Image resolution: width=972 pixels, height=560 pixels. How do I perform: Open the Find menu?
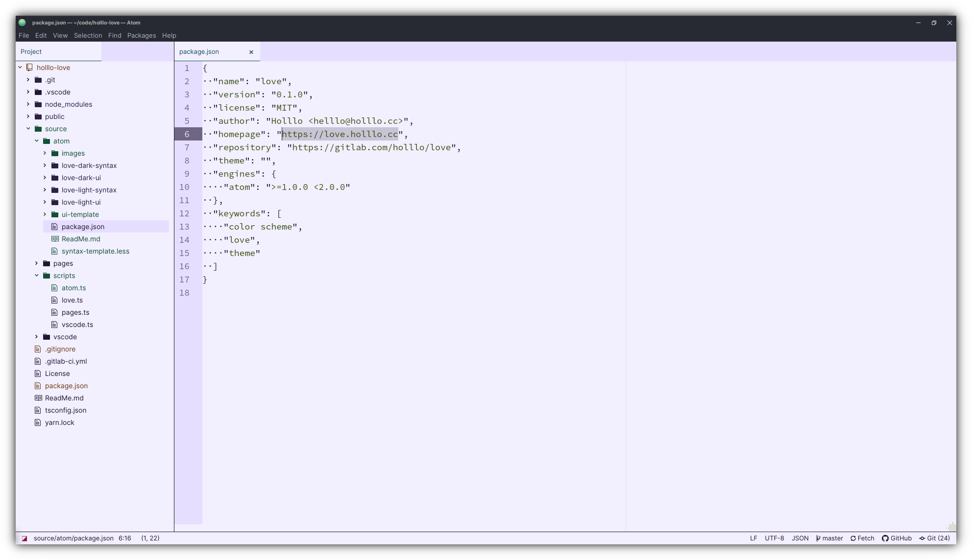coord(115,35)
